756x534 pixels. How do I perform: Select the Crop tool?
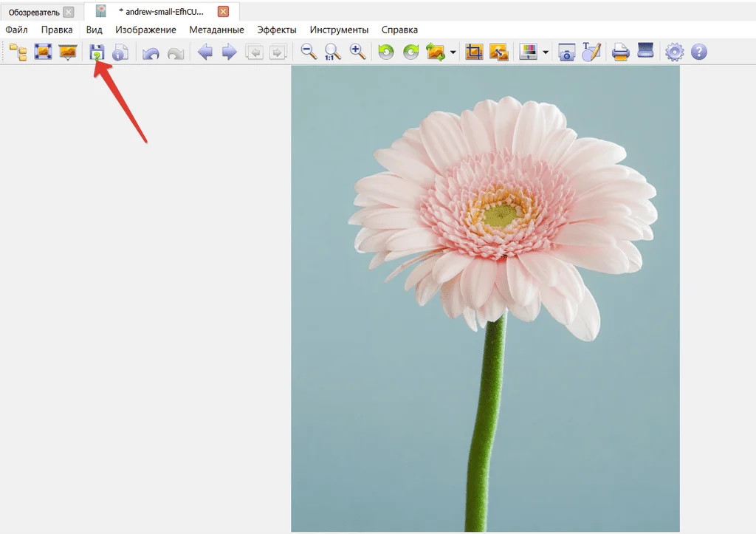[474, 52]
